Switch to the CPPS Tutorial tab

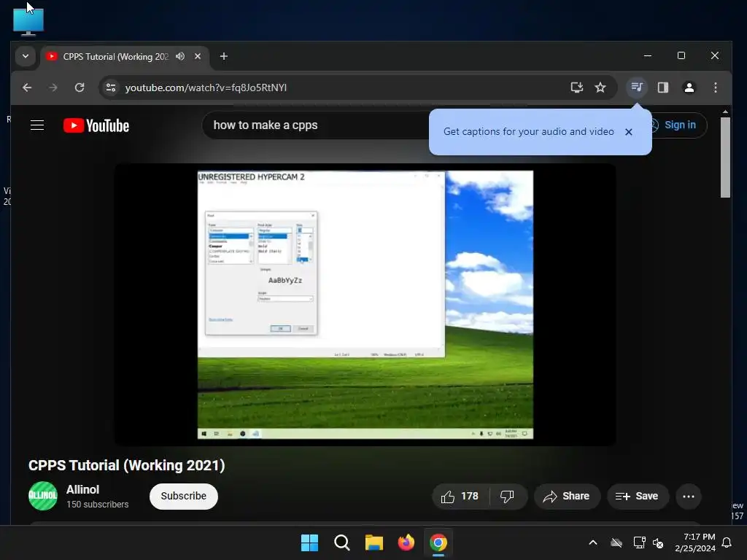(116, 57)
